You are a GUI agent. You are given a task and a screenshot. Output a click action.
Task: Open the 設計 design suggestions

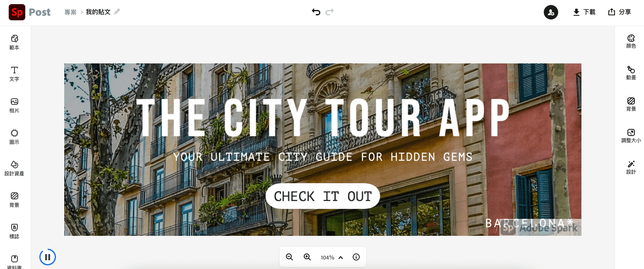coord(631,167)
